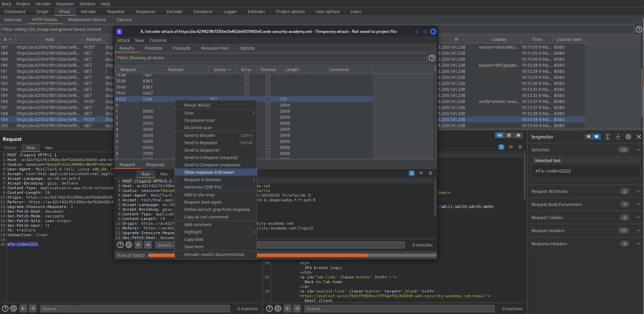The image size is (644, 314).
Task: Open hamburger menu in Intruder response viewer
Action: [x=430, y=173]
